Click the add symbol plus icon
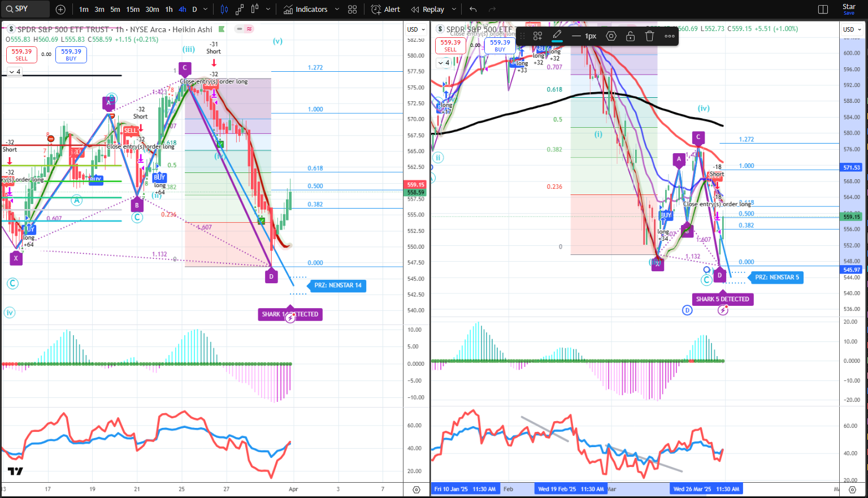This screenshot has width=868, height=498. pos(60,9)
